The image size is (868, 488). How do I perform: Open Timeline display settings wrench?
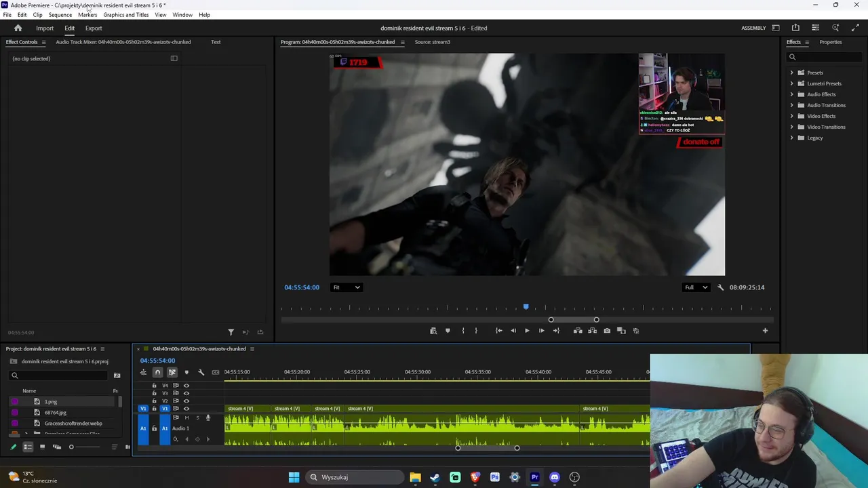click(x=201, y=372)
